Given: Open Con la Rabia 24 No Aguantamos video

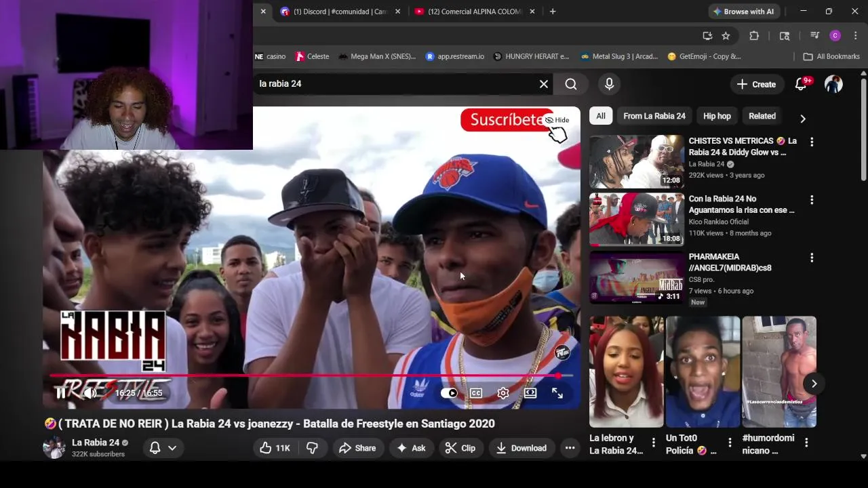Looking at the screenshot, I should [637, 219].
